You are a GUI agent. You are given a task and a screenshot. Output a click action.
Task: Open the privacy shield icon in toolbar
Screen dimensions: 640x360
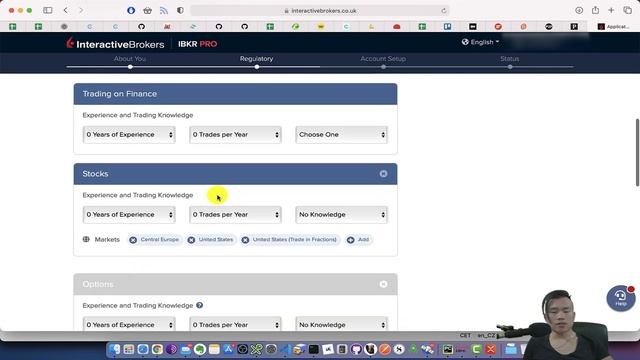(180, 11)
